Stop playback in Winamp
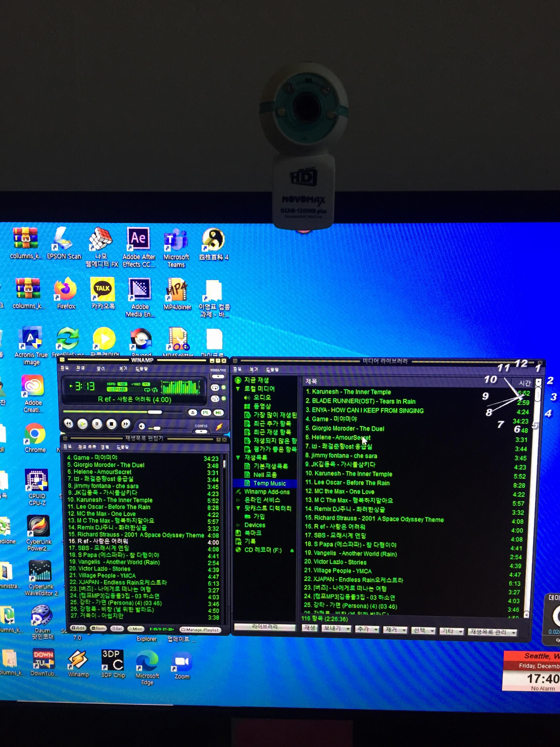The width and height of the screenshot is (560, 747). pos(111,424)
